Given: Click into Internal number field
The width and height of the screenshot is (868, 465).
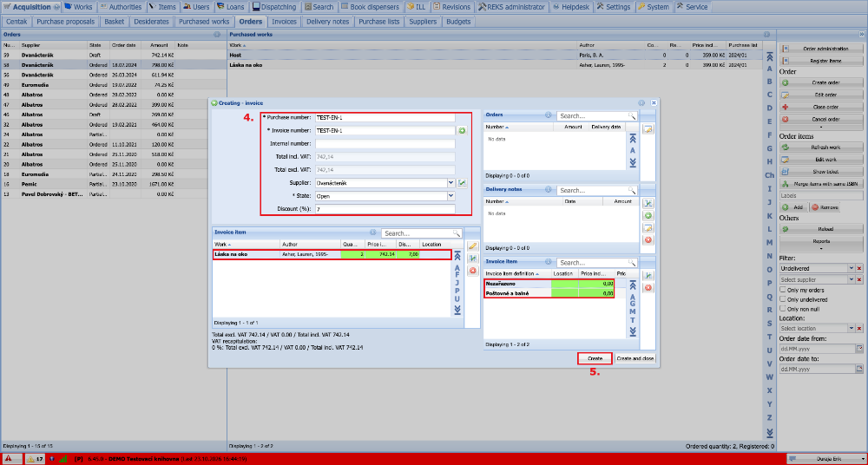Looking at the screenshot, I should 385,144.
